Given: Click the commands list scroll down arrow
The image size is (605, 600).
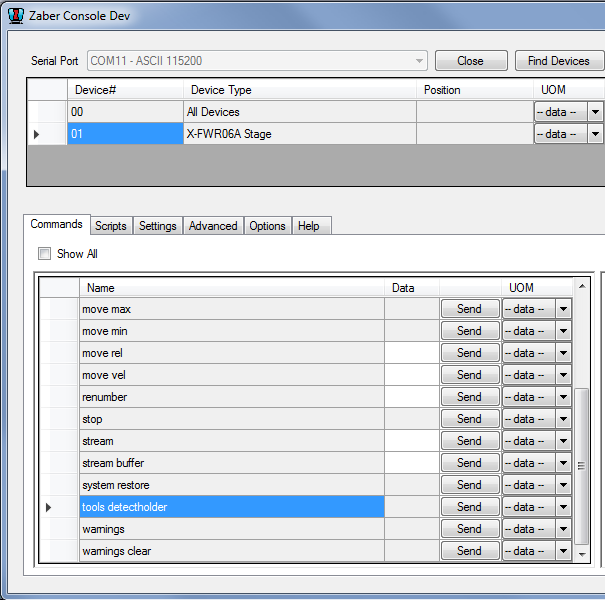Looking at the screenshot, I should click(582, 554).
